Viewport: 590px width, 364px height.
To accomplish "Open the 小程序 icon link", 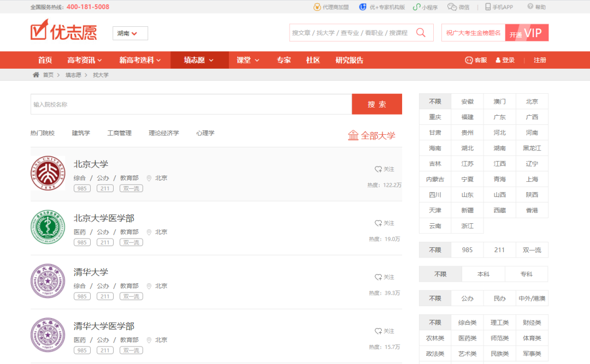I will click(416, 7).
